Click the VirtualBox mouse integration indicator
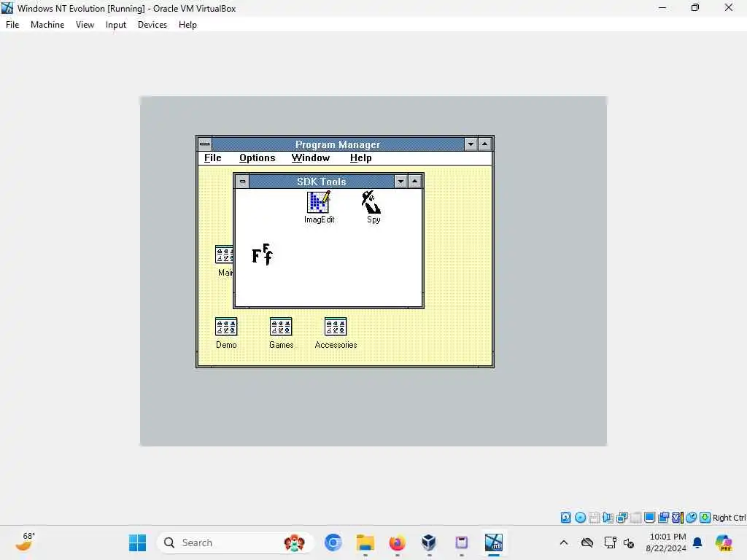The height and width of the screenshot is (560, 747). pyautogui.click(x=692, y=518)
